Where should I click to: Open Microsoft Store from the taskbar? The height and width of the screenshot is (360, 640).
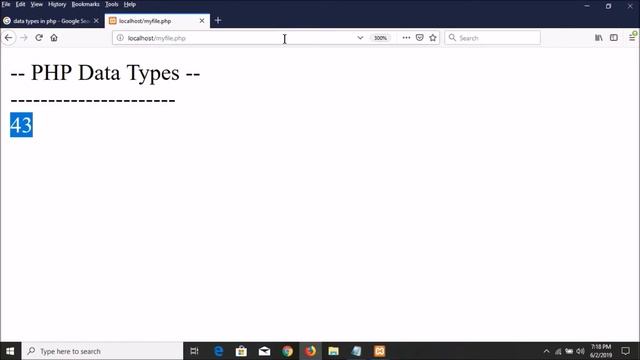(241, 351)
